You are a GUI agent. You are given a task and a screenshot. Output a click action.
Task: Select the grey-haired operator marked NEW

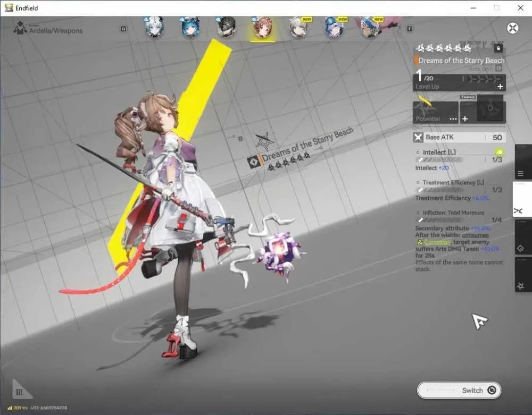[x=298, y=28]
